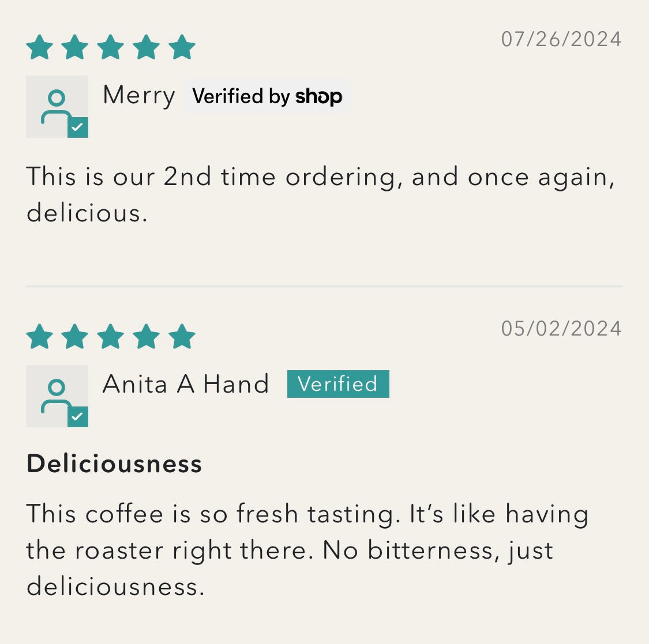Click the reviewer name Anita A Hand
Screen dimensions: 649x644
coord(186,384)
